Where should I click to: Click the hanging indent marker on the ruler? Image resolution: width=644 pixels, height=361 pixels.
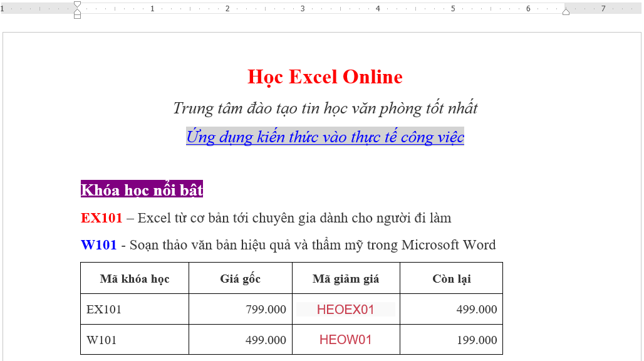(76, 13)
